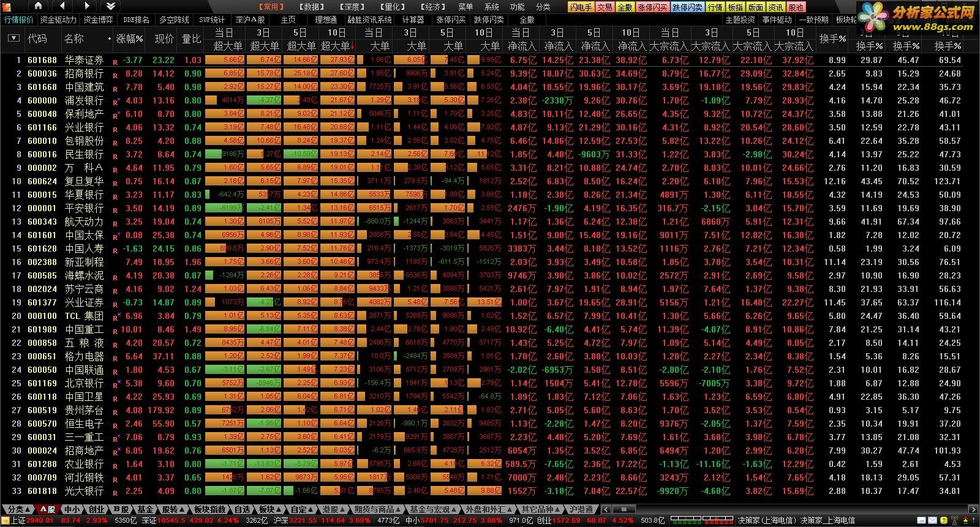This screenshot has height=527, width=980.
Task: Open the table header dropdown before 代码
Action: tap(13, 39)
